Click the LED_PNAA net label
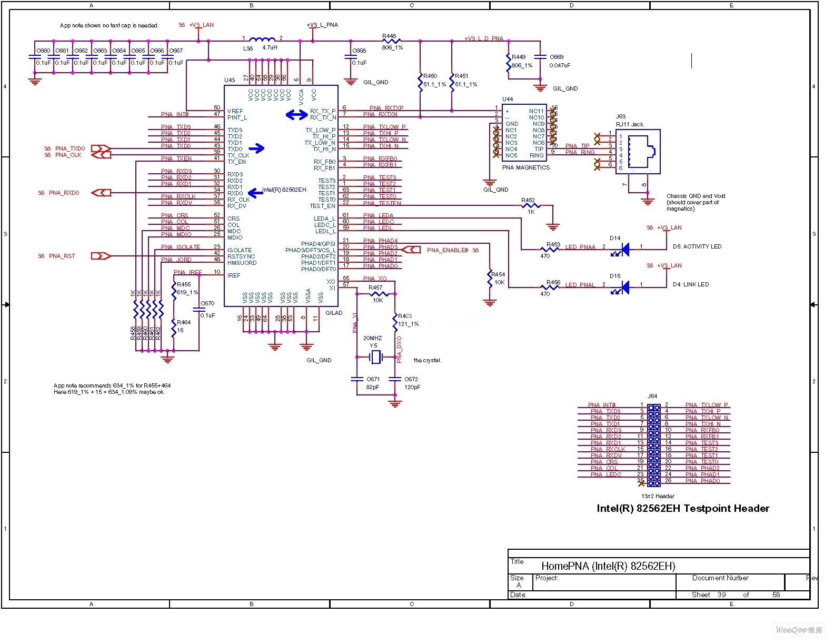The image size is (834, 644). (x=580, y=247)
